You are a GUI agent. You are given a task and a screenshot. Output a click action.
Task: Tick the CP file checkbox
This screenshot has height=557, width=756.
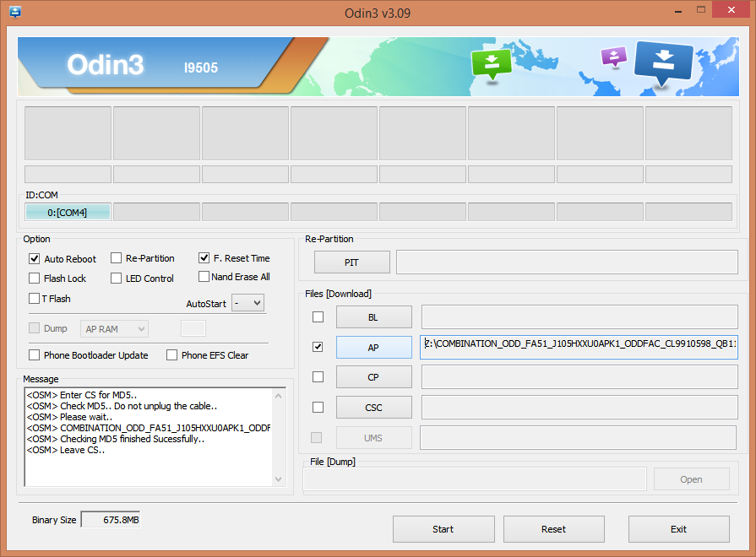click(318, 376)
